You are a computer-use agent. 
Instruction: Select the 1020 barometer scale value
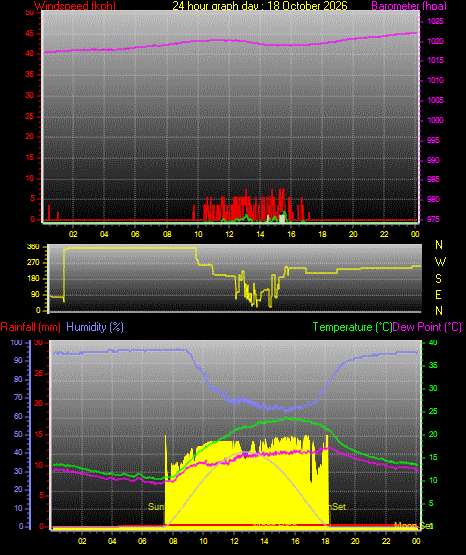pyautogui.click(x=435, y=41)
